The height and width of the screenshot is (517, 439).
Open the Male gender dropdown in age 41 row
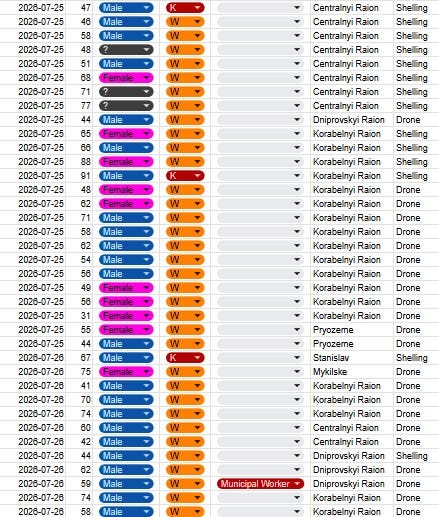click(126, 386)
